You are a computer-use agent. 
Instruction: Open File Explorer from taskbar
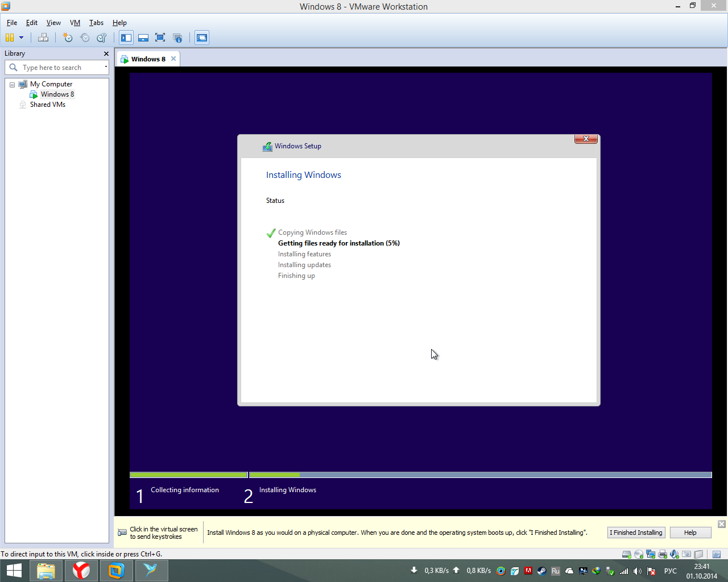[x=46, y=571]
